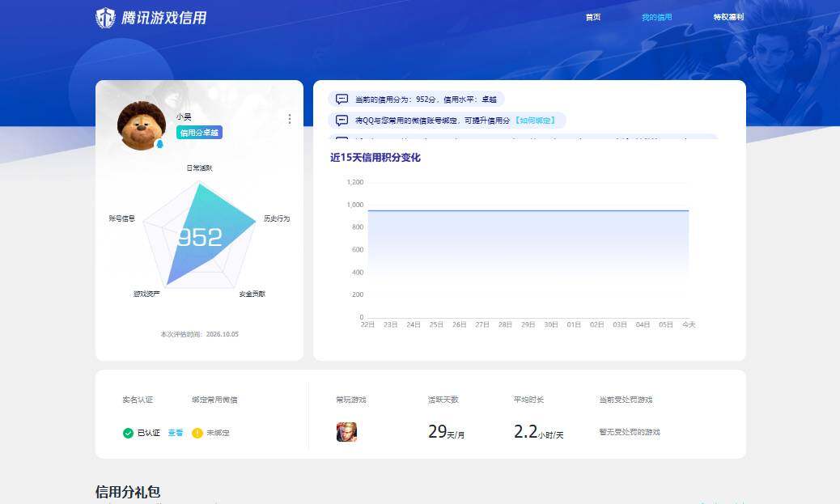Go to the 首页 nav item
Image resolution: width=840 pixels, height=504 pixels.
593,17
